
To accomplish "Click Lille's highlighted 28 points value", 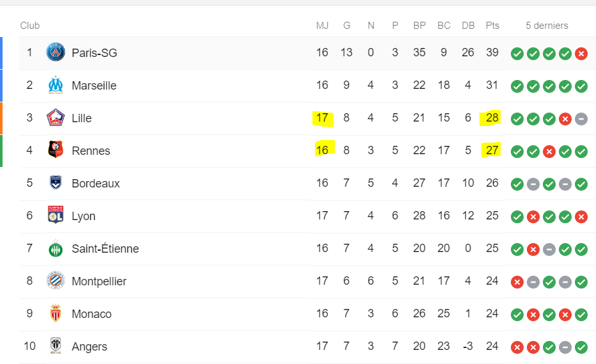I will point(492,118).
